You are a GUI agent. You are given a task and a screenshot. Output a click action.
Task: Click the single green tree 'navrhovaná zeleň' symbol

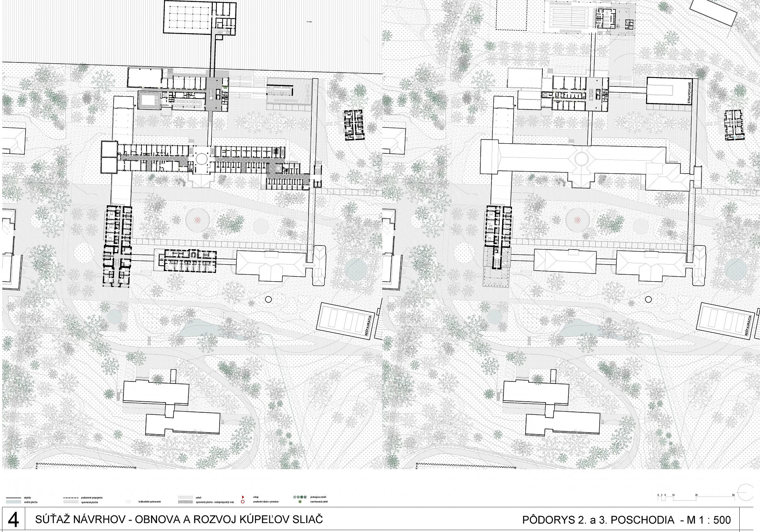click(x=300, y=502)
